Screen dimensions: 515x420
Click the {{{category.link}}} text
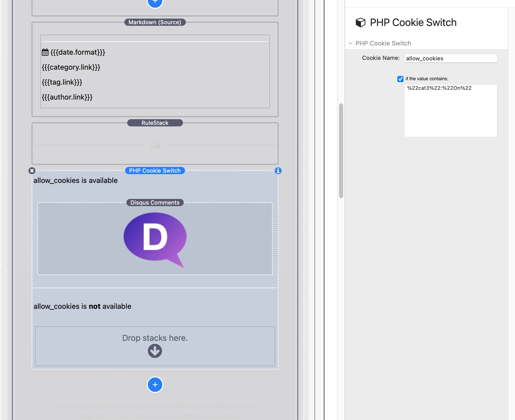pyautogui.click(x=71, y=67)
